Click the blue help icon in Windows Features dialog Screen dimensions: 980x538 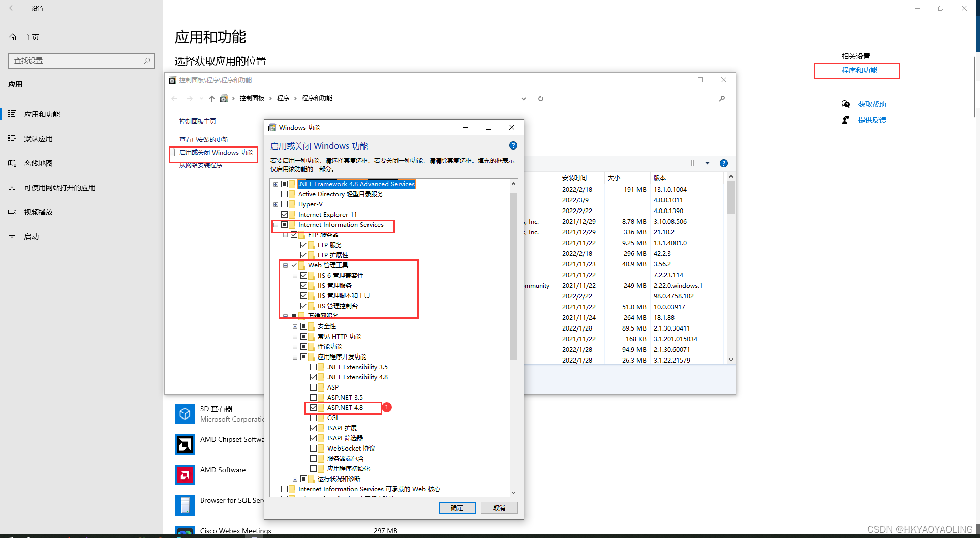coord(513,145)
